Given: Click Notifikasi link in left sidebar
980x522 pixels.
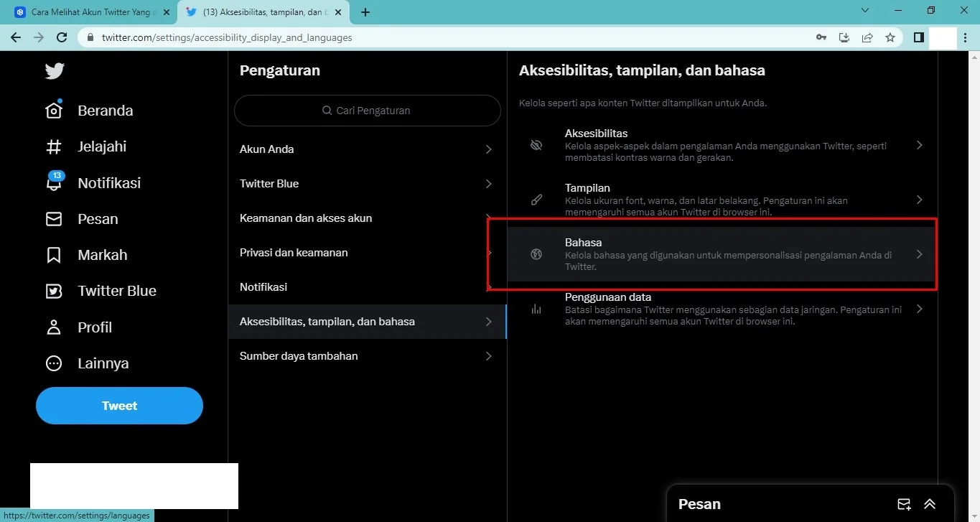Looking at the screenshot, I should point(109,183).
